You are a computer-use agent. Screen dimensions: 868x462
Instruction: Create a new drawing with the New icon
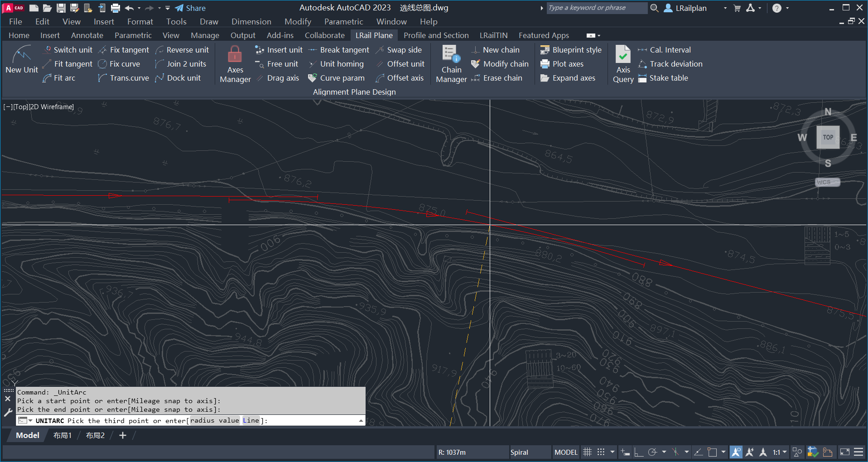coord(34,8)
